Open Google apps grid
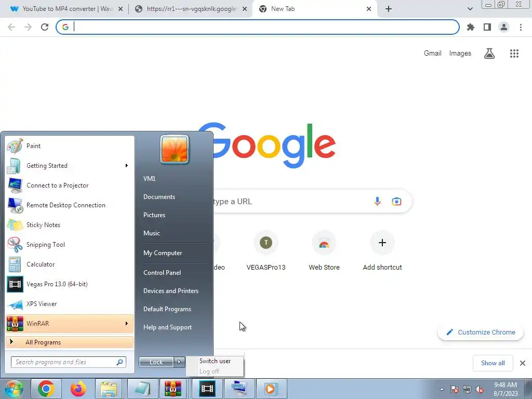The image size is (532, 399). click(514, 54)
